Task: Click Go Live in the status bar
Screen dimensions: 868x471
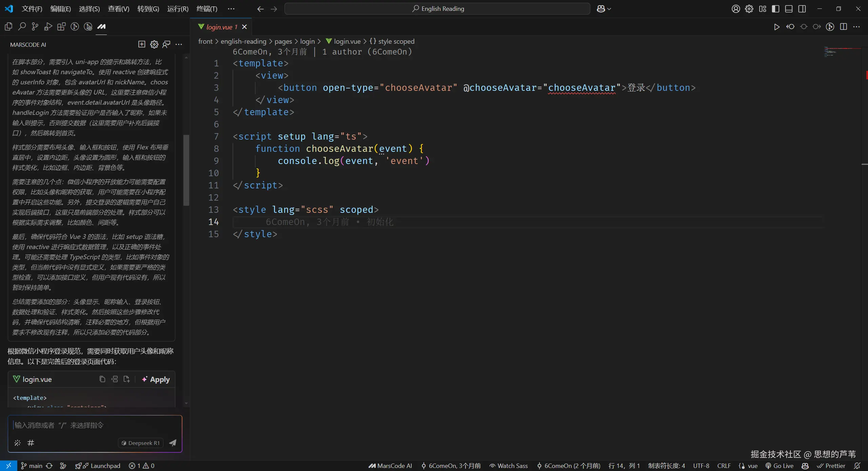Action: pyautogui.click(x=780, y=466)
